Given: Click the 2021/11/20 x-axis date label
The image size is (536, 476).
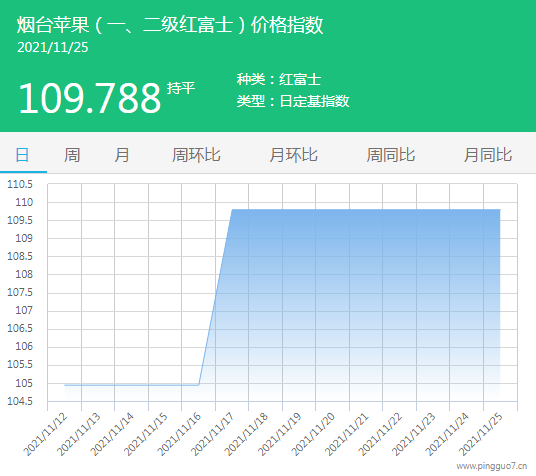Looking at the screenshot, I should pyautogui.click(x=313, y=434).
